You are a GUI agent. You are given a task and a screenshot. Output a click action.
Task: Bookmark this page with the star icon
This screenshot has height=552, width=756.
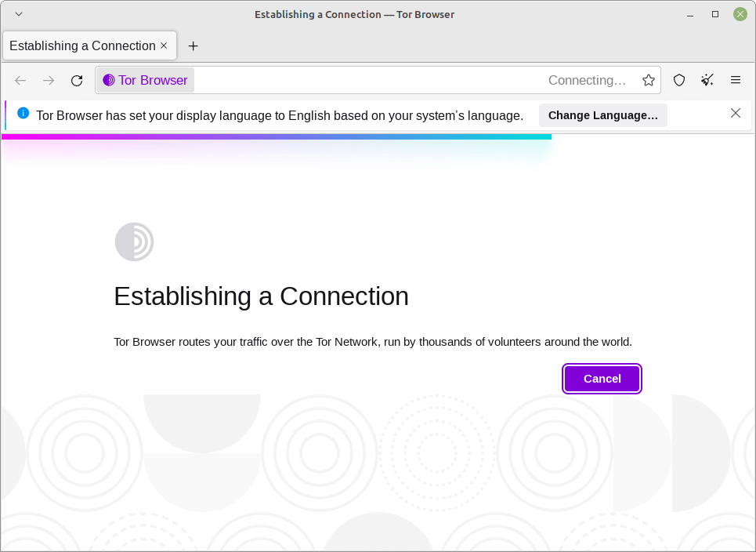tap(649, 80)
